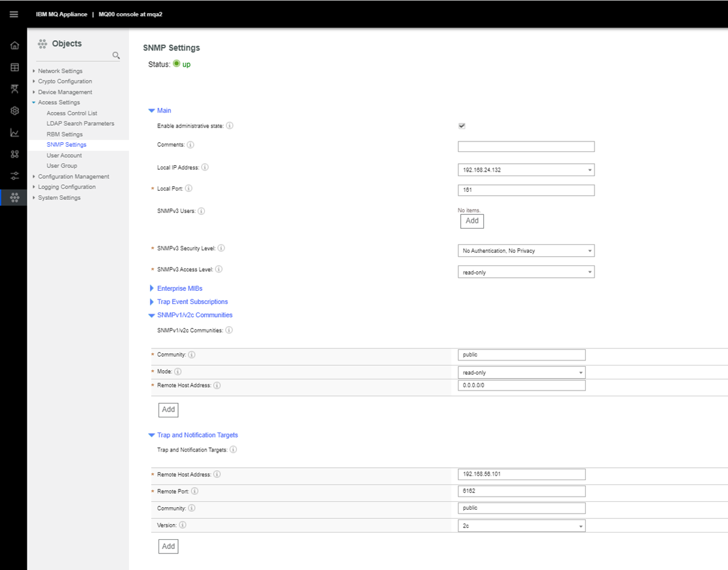
Task: Focus the SNMPv1/v2c Community name field
Action: click(x=521, y=355)
